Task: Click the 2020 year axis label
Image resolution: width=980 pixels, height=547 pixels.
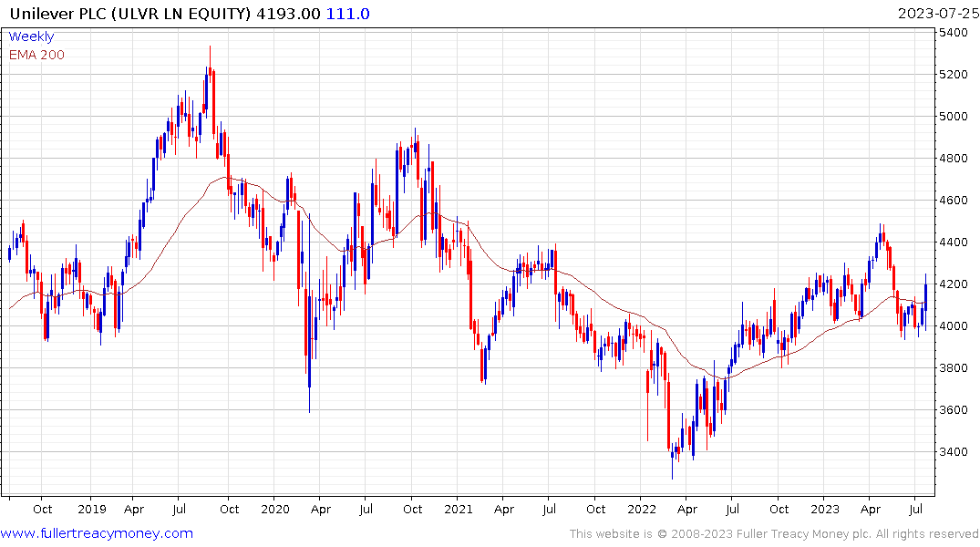Action: click(x=275, y=509)
